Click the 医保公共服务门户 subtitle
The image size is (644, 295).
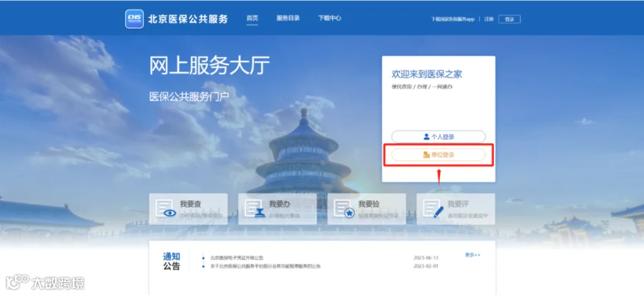click(x=190, y=97)
